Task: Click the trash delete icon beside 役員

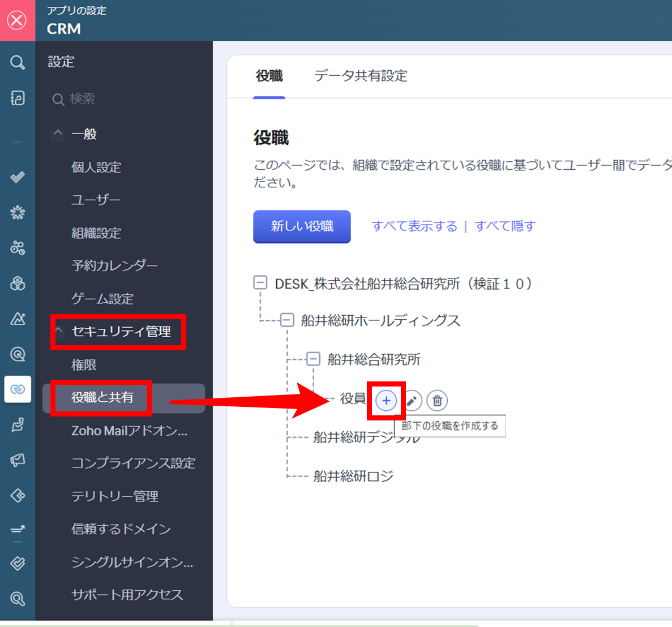Action: 437,401
